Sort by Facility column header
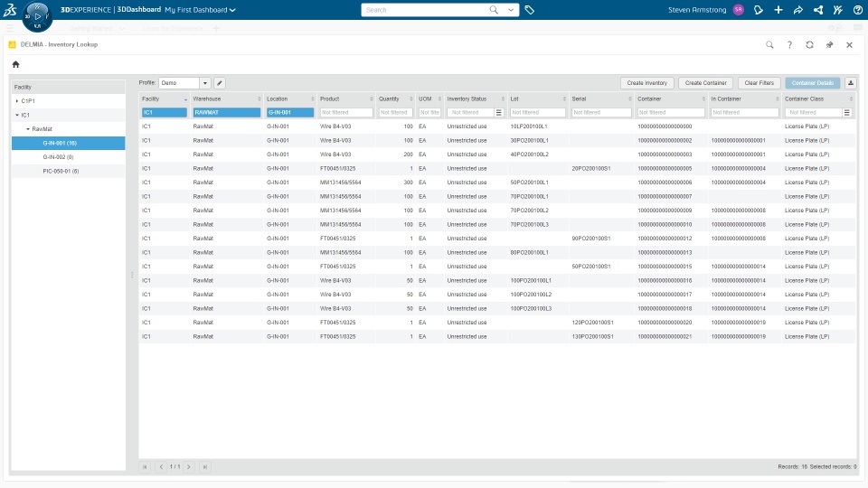The width and height of the screenshot is (868, 488). pyautogui.click(x=164, y=99)
